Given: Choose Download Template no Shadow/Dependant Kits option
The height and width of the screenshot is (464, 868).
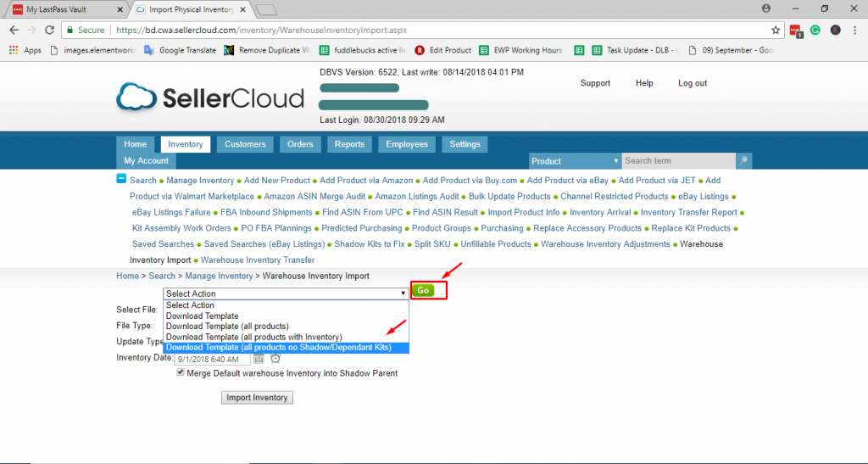Looking at the screenshot, I should pyautogui.click(x=286, y=347).
